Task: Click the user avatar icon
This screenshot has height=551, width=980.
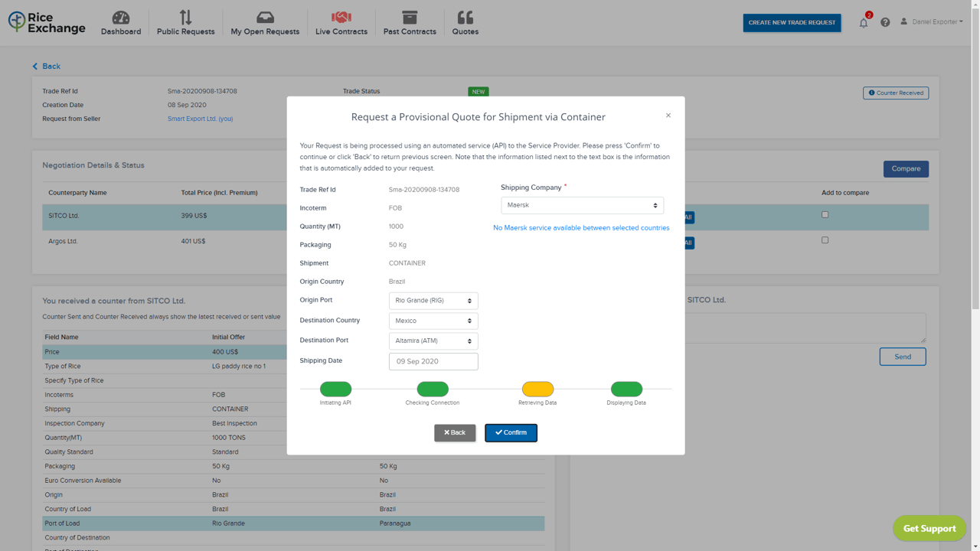Action: 904,21
